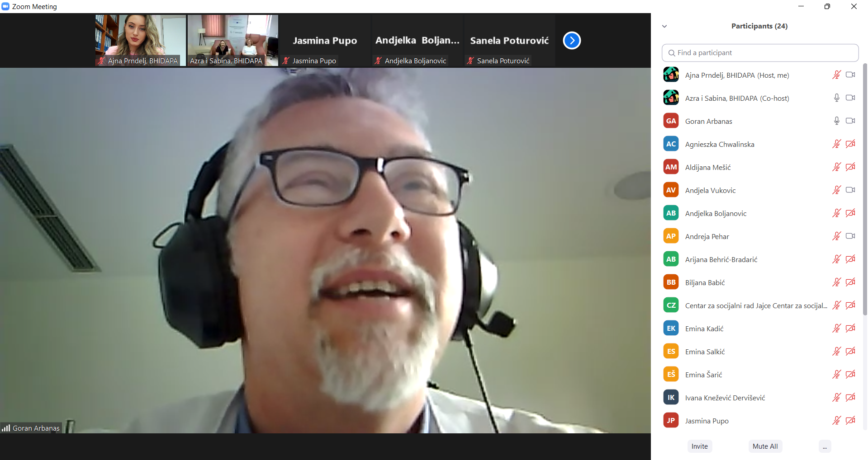Click Azra i Sabina's camera icon
868x460 pixels.
click(850, 98)
